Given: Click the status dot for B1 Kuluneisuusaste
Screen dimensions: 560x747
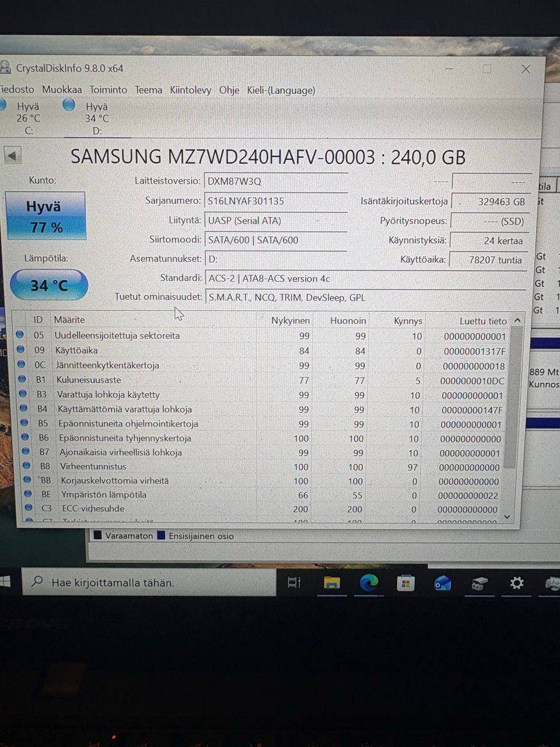Looking at the screenshot, I should [22, 378].
